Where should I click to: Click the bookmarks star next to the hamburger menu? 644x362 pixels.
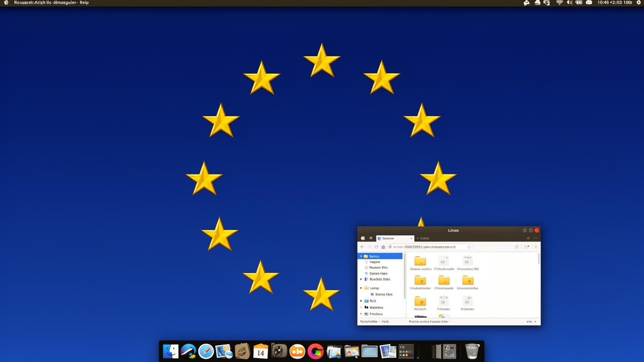point(517,247)
